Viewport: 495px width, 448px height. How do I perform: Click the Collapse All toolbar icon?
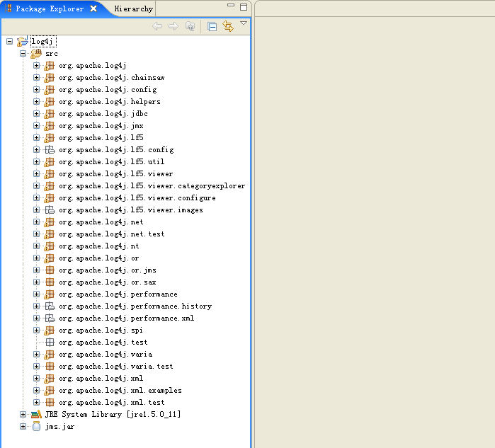point(212,26)
